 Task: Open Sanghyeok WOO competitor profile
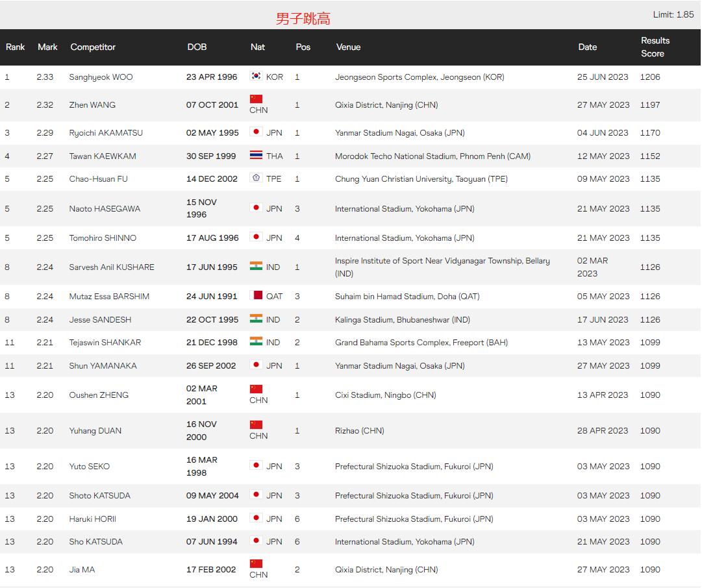101,77
